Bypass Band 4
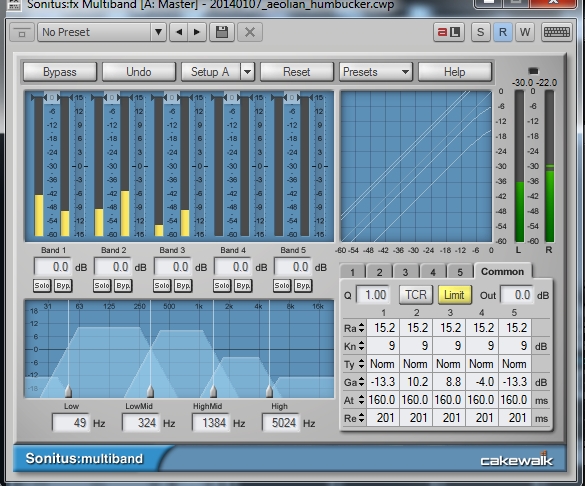Image resolution: width=585 pixels, height=486 pixels. pos(243,286)
